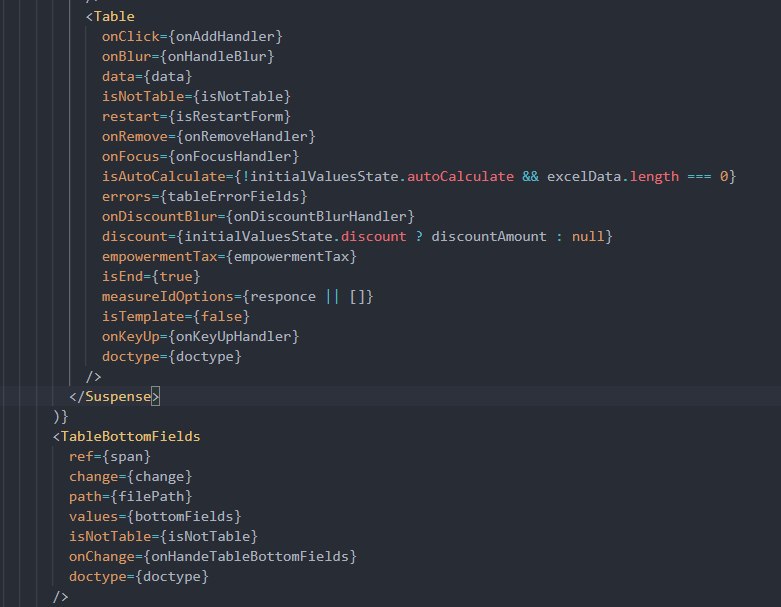Click isNotTable attribute in TableBottomFields
Screen dimensions: 781x607
point(110,536)
